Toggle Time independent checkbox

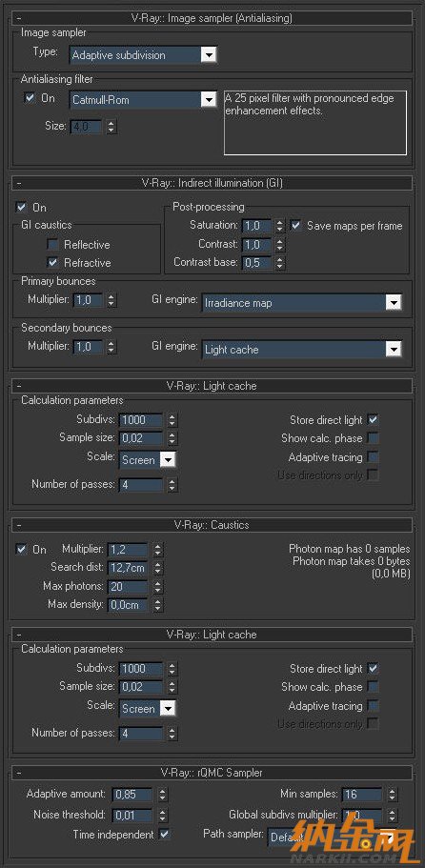(164, 833)
